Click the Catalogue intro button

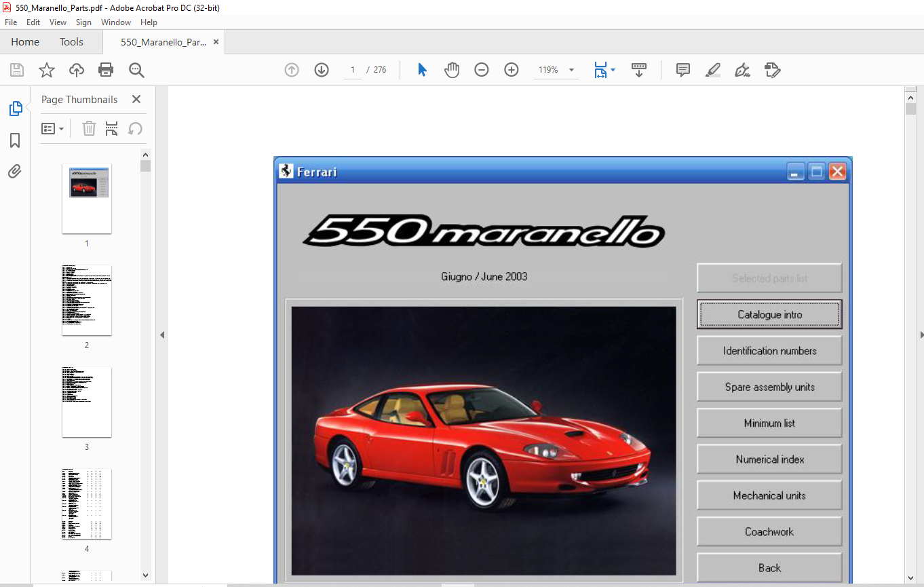(x=769, y=315)
